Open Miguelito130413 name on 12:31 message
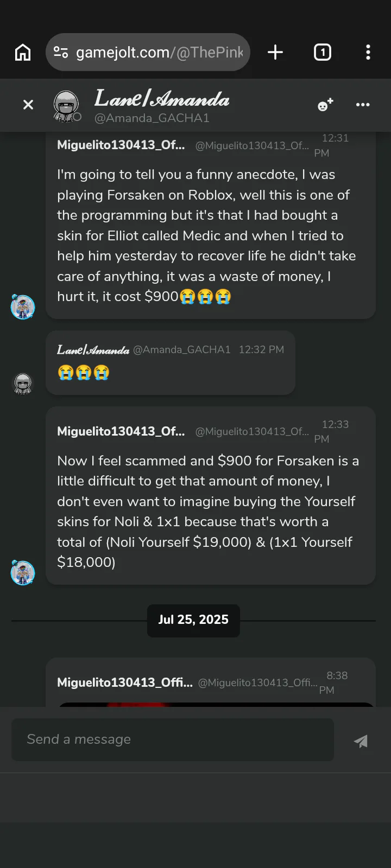The width and height of the screenshot is (391, 868). coord(121,145)
